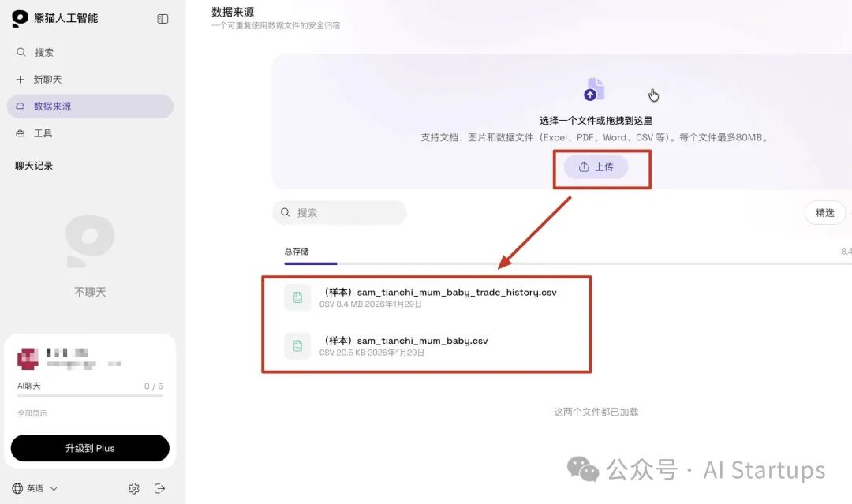Click the 聊天记录 heading
Viewport: 852px width, 504px height.
tap(34, 166)
